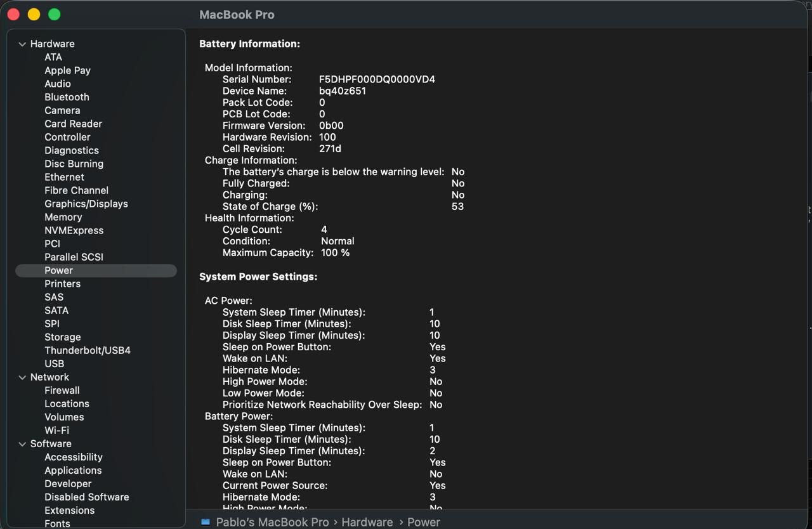This screenshot has width=812, height=529.
Task: Click the Battery Power subsection label
Action: click(239, 416)
